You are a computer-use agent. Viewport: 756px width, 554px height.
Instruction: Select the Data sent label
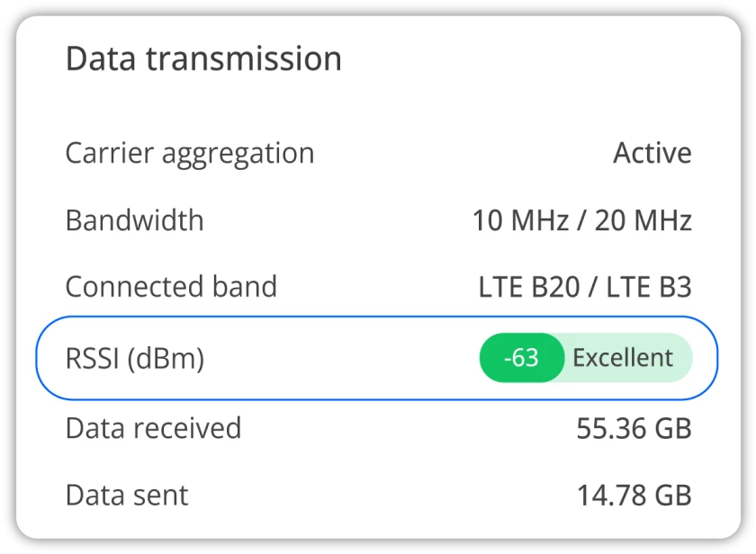coord(127,495)
